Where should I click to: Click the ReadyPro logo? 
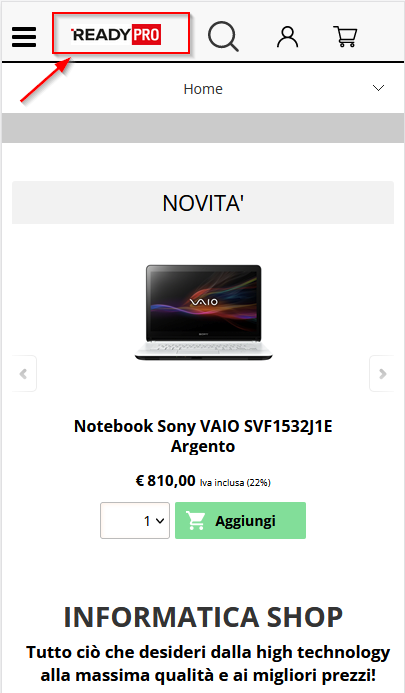(116, 34)
